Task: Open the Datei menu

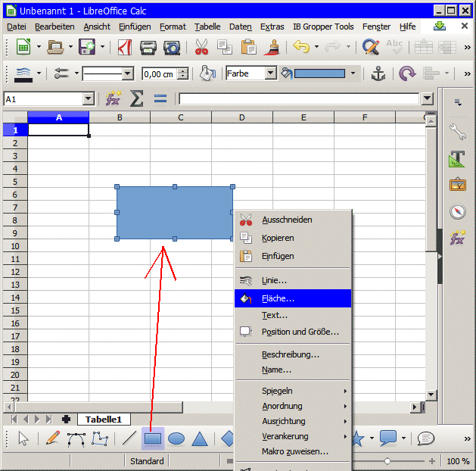Action: tap(17, 27)
